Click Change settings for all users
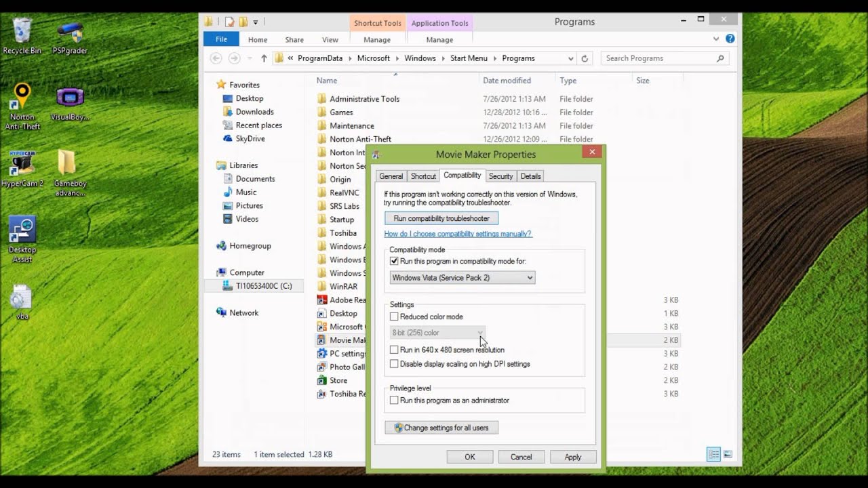 click(441, 428)
